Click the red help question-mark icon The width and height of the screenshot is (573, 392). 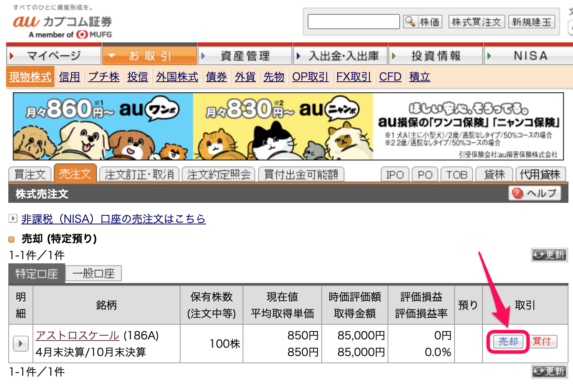(x=517, y=193)
